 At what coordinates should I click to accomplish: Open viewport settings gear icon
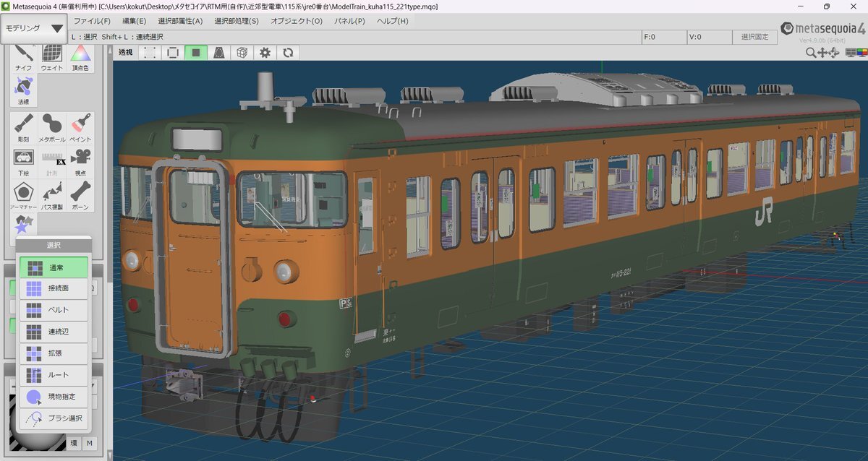tap(265, 52)
